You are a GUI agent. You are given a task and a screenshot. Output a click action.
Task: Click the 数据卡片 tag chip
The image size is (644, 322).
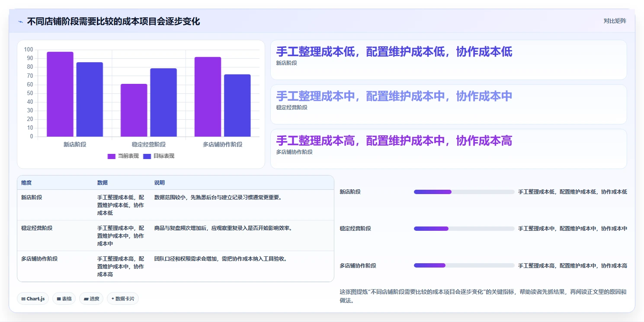click(x=123, y=299)
